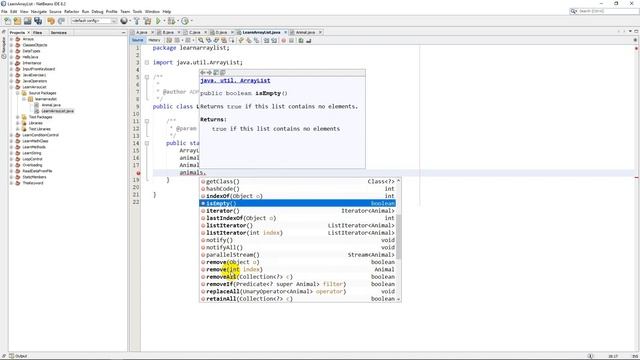Select removeAll(Collection) in completion list

pyautogui.click(x=298, y=277)
